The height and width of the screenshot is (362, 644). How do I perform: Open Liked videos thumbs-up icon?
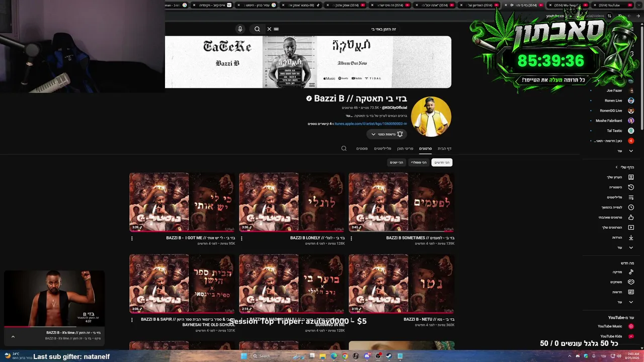tap(631, 217)
